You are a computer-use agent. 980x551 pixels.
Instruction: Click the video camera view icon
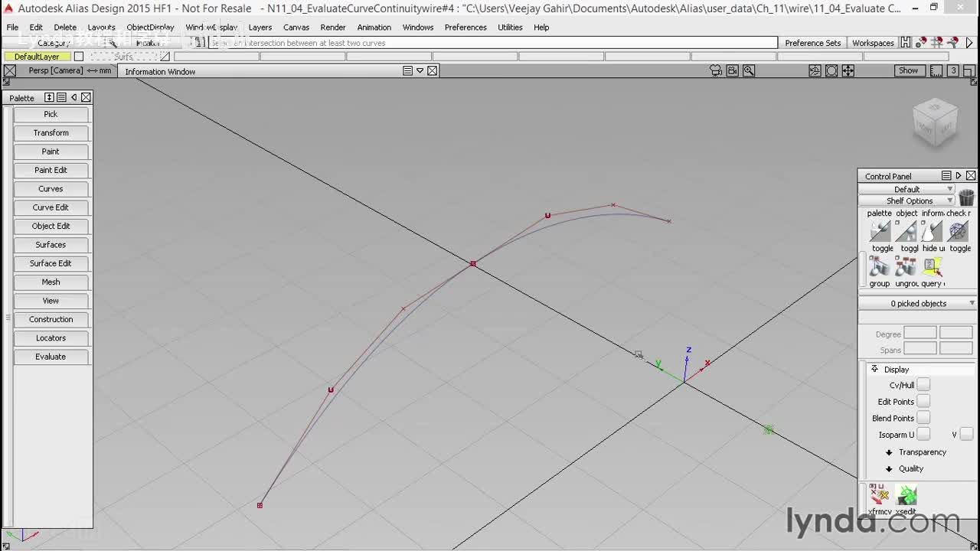click(x=733, y=70)
